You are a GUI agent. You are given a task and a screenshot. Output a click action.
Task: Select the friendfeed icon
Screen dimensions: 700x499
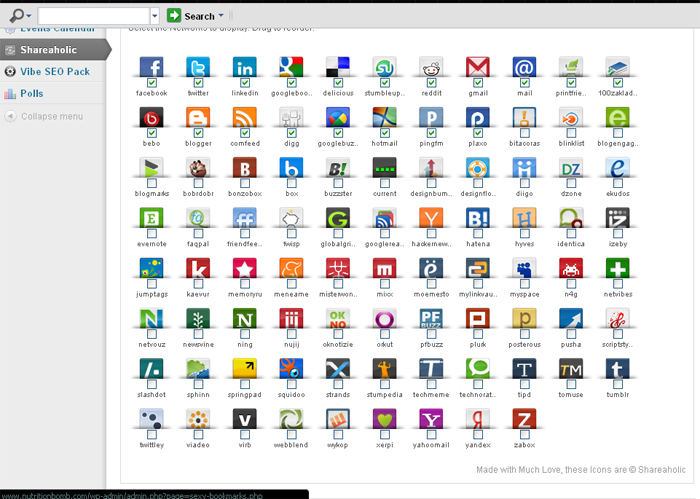(x=245, y=218)
